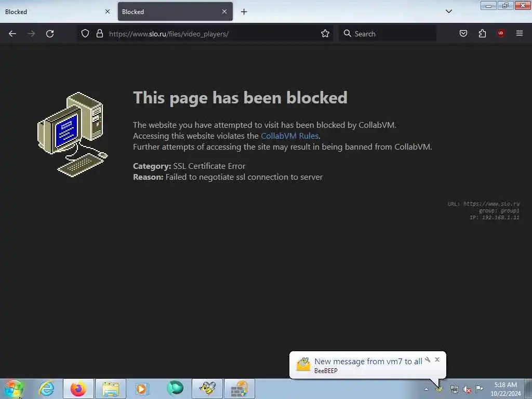Expand the list all tabs chevron
Viewport: 532px width, 399px height.
click(x=449, y=11)
